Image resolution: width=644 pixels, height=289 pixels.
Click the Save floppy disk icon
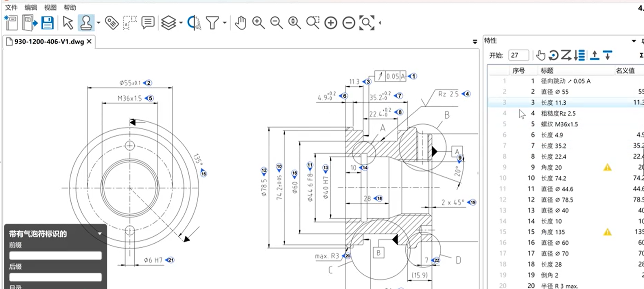[47, 23]
